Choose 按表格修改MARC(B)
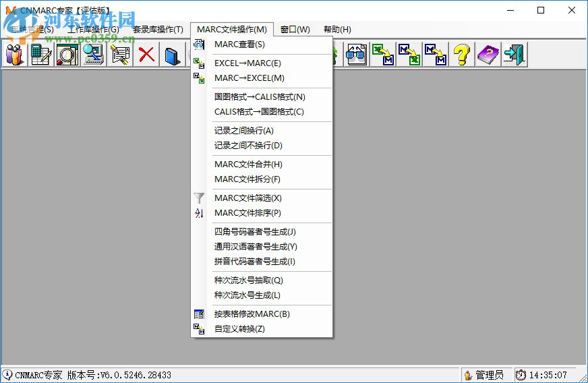 point(262,314)
